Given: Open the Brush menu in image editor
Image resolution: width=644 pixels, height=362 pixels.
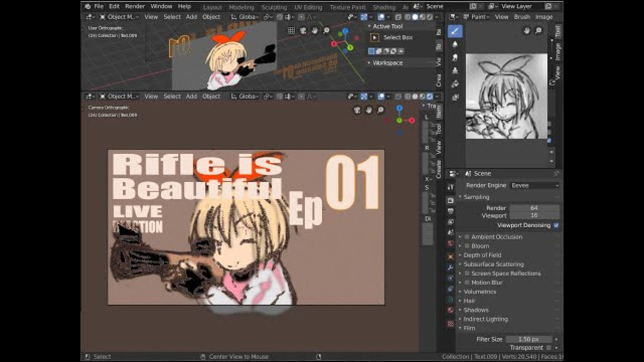Looking at the screenshot, I should (522, 17).
